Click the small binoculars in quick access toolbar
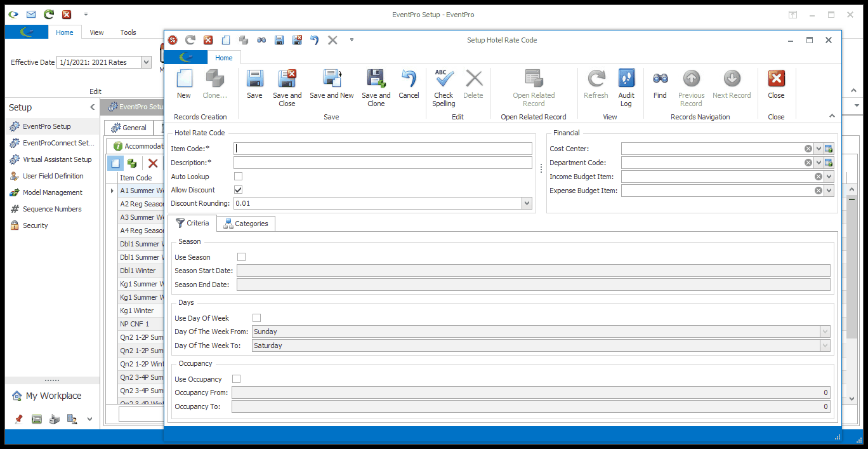The width and height of the screenshot is (868, 449). (261, 40)
